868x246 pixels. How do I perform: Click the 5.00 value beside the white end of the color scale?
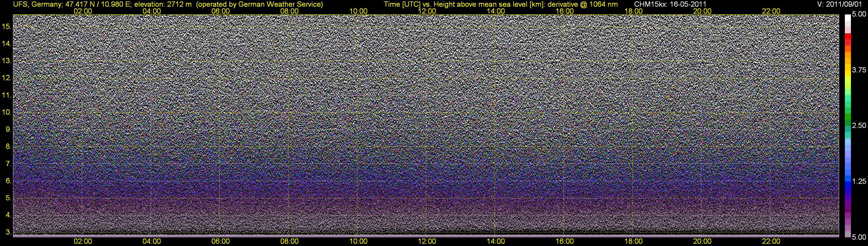pyautogui.click(x=859, y=14)
